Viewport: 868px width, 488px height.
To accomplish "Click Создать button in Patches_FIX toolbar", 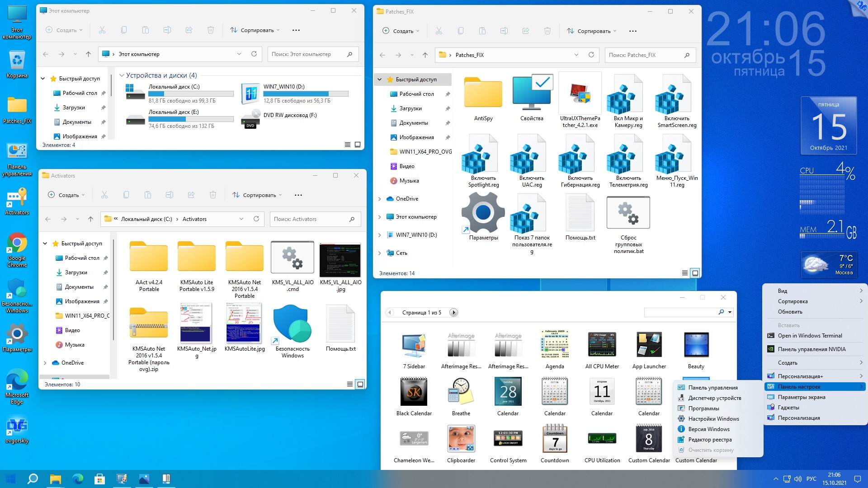I will 401,31.
